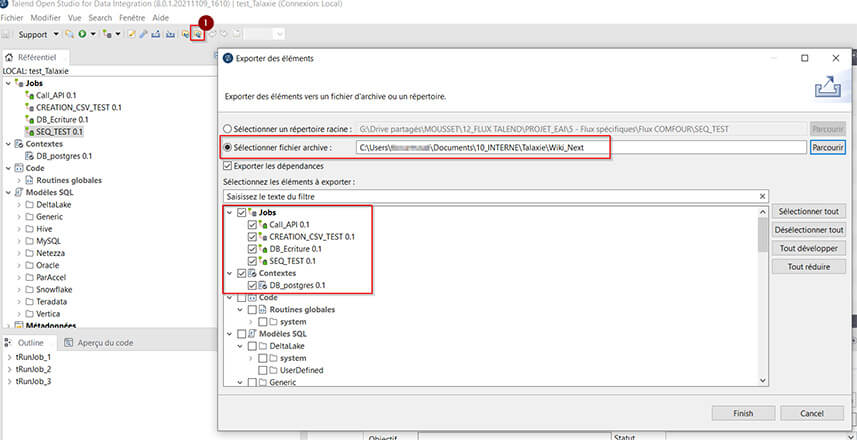This screenshot has width=857, height=440.
Task: Open the Support perspective dropdown
Action: pyautogui.click(x=56, y=34)
